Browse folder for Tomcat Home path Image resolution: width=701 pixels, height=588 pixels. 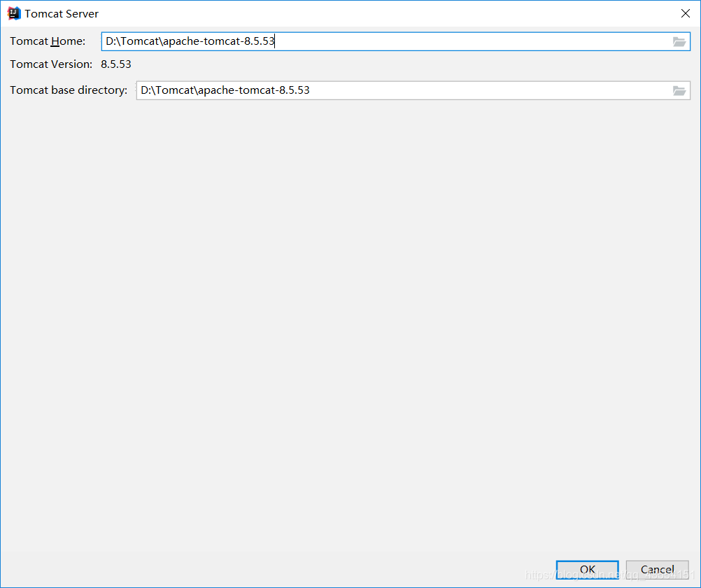coord(679,41)
